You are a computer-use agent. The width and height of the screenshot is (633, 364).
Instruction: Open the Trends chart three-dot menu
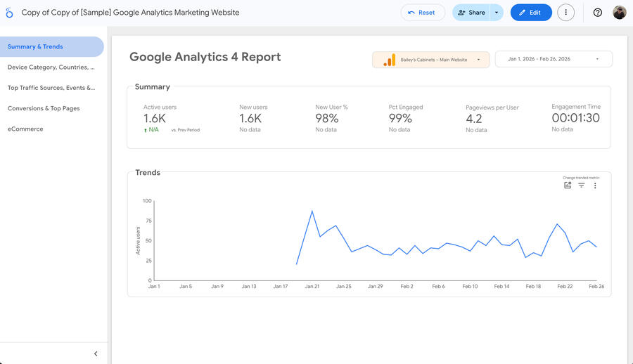(x=595, y=186)
